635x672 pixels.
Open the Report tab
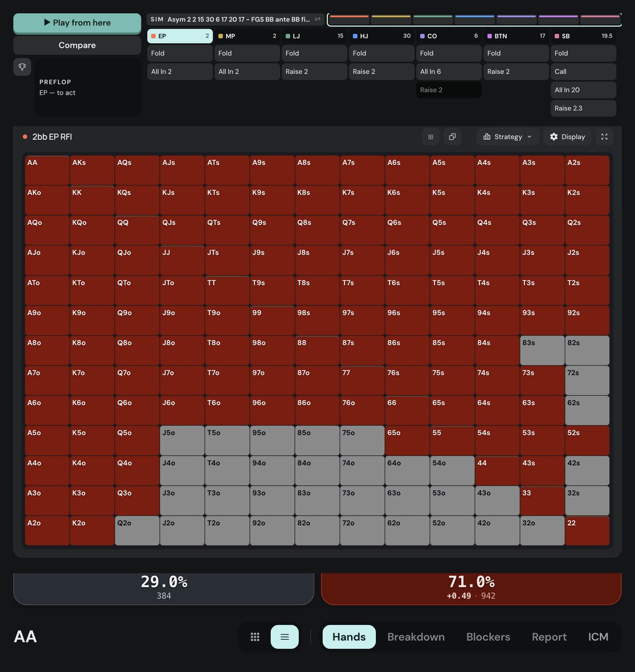click(x=549, y=637)
